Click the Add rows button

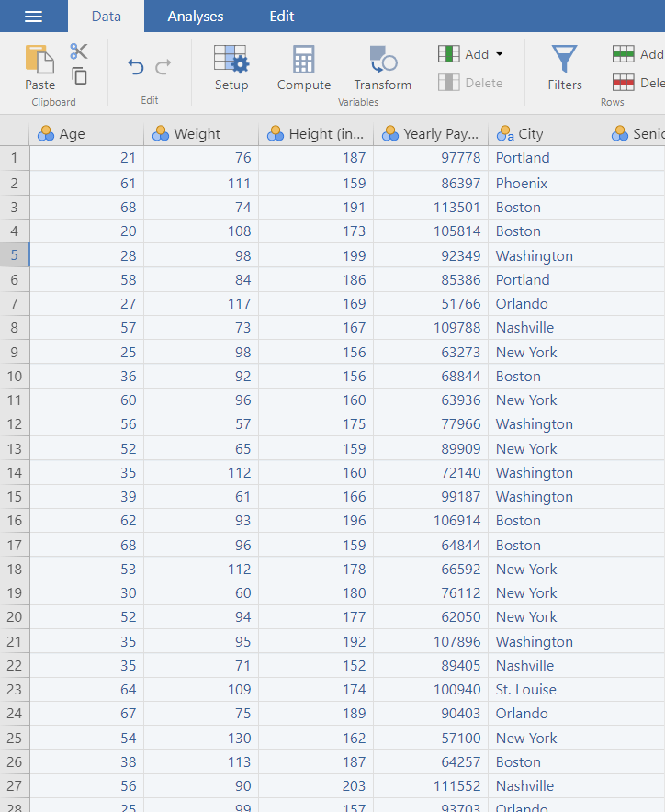pyautogui.click(x=638, y=54)
